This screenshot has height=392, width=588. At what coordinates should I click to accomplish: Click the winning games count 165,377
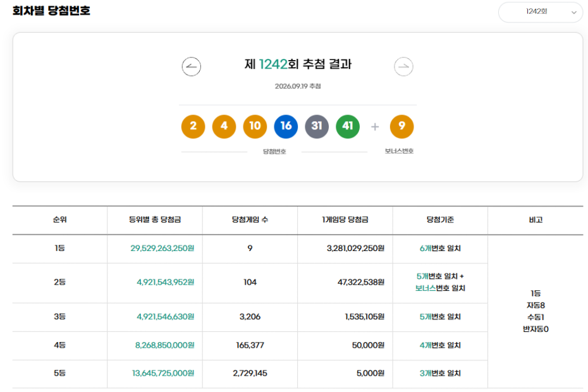[250, 345]
